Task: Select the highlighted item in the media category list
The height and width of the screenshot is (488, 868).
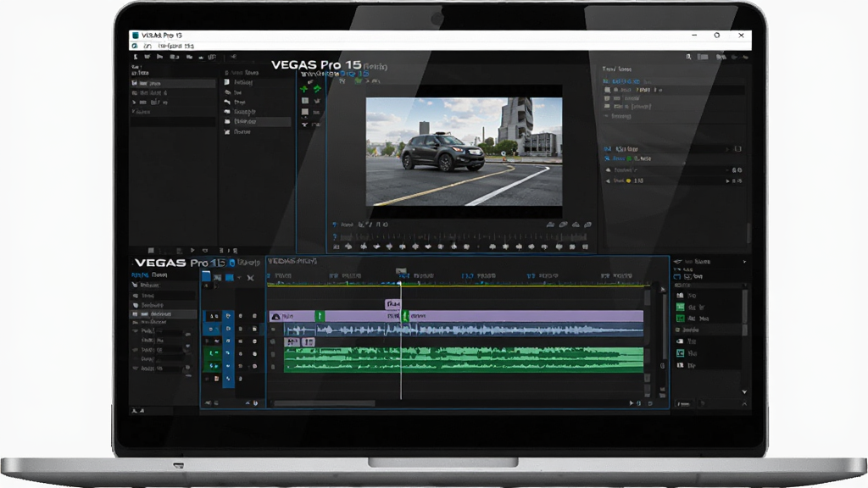Action: 258,121
